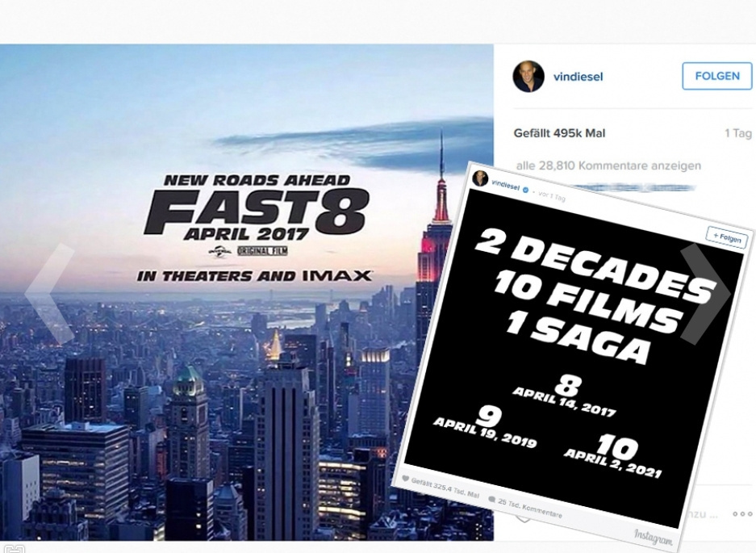Click the small avatar on the overlay post
Viewport: 756px width, 553px height.
(480, 178)
